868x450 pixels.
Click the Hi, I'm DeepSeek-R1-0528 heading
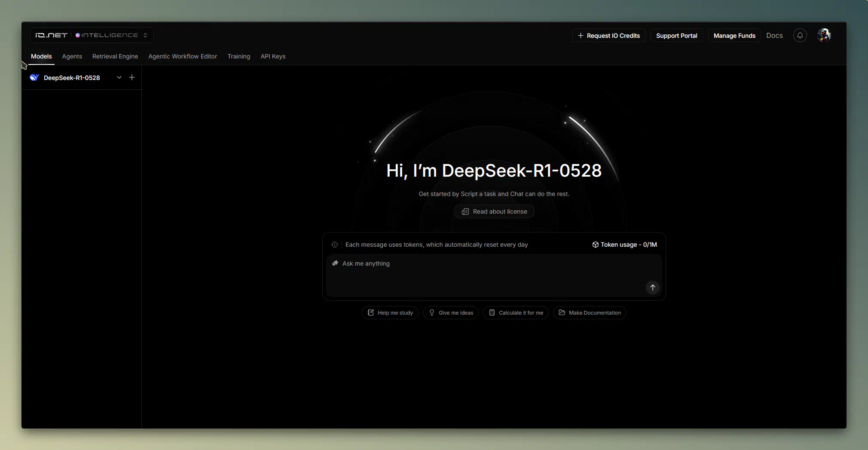pyautogui.click(x=494, y=171)
